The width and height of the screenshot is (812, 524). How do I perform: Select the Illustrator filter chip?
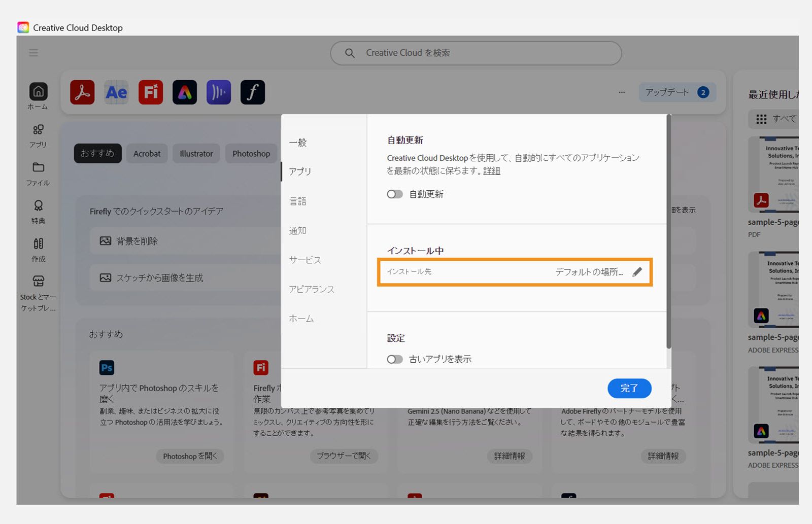196,153
